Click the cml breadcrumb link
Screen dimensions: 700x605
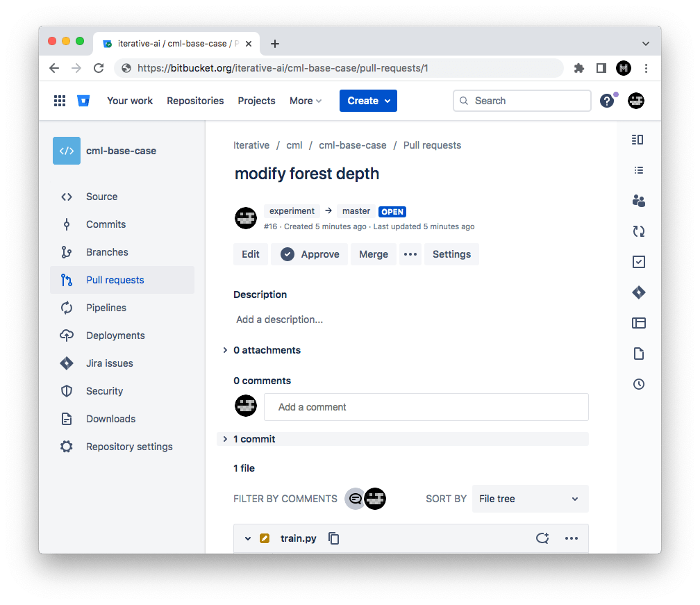pos(294,145)
